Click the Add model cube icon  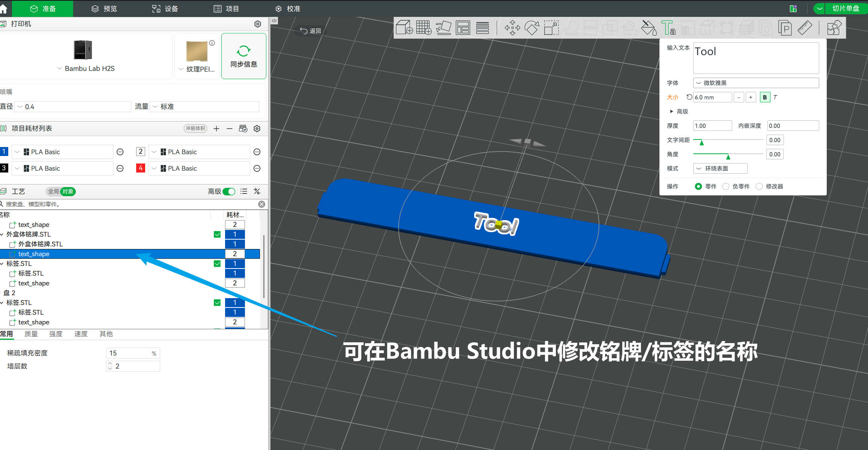(404, 28)
